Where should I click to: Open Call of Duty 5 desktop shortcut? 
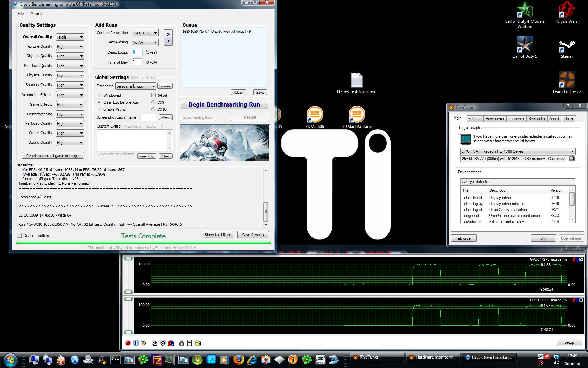tap(525, 47)
